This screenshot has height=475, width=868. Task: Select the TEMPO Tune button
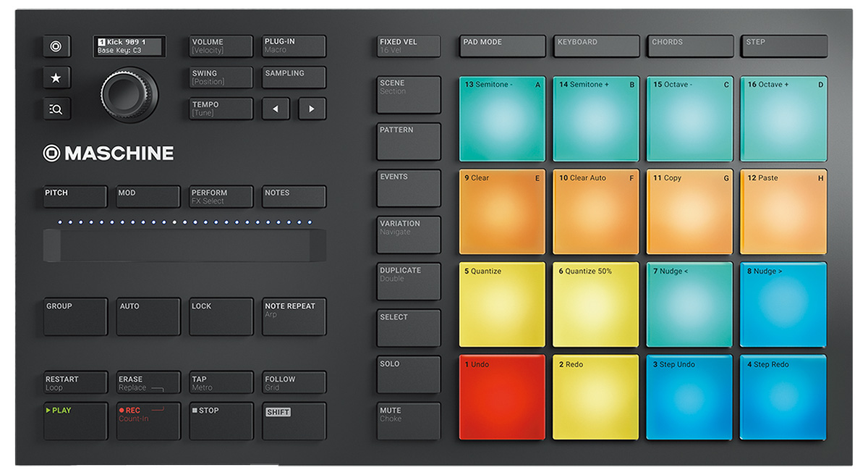(221, 109)
